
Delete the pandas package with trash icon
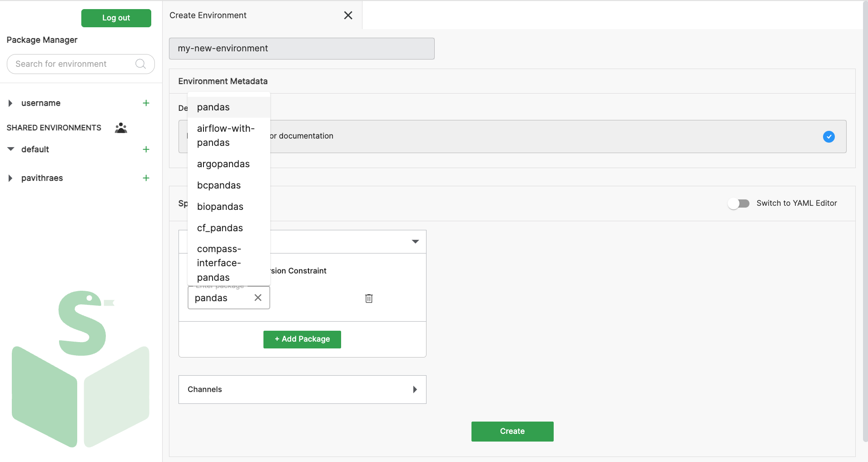(x=369, y=298)
